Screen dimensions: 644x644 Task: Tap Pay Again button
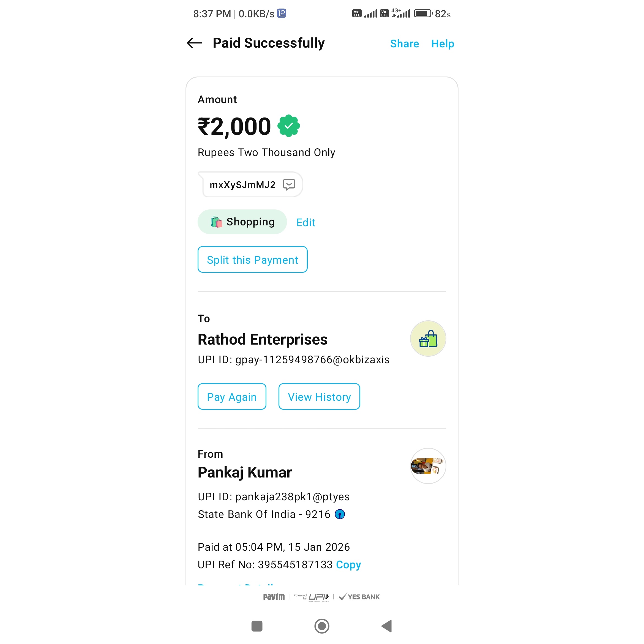[x=232, y=397]
